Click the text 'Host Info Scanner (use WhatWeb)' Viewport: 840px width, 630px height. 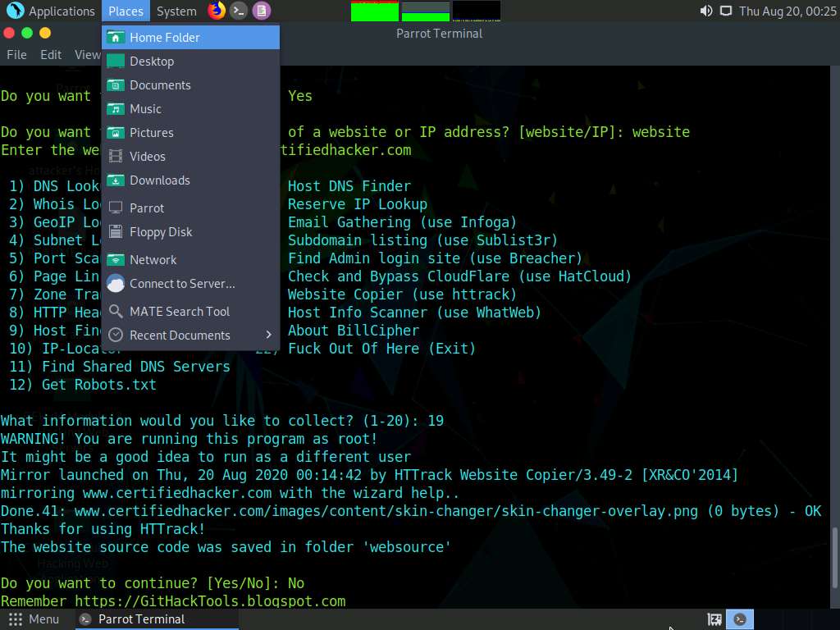(414, 313)
